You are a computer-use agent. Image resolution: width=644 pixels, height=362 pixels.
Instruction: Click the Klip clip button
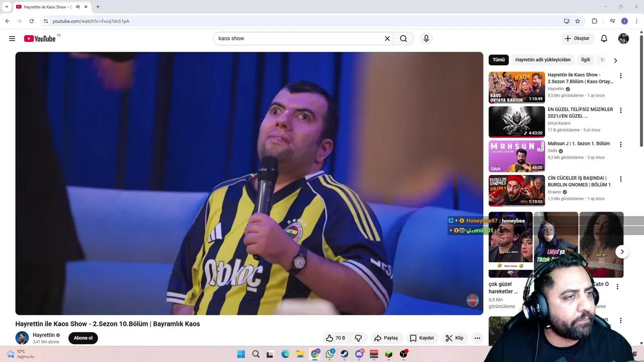click(x=454, y=338)
